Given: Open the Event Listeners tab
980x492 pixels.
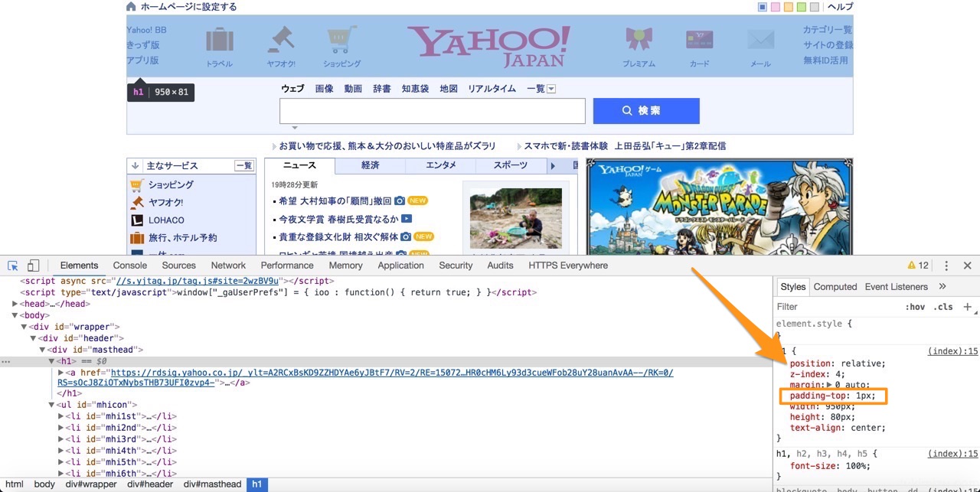Looking at the screenshot, I should (x=897, y=287).
